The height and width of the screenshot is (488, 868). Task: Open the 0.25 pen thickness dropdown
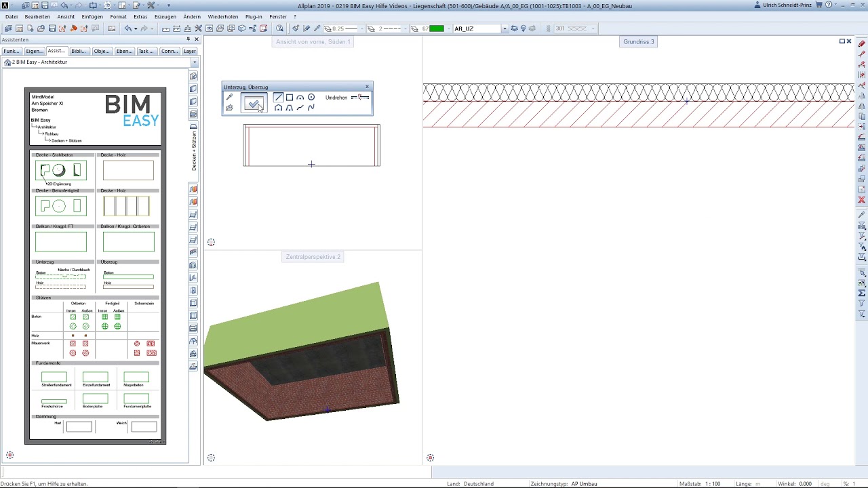click(x=362, y=28)
